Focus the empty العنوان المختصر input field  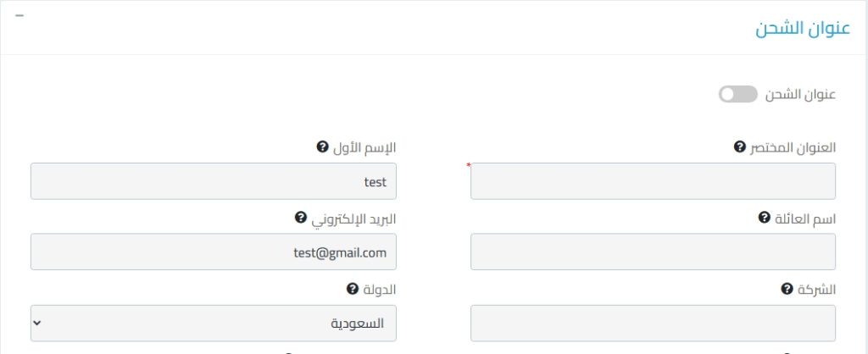pos(653,181)
